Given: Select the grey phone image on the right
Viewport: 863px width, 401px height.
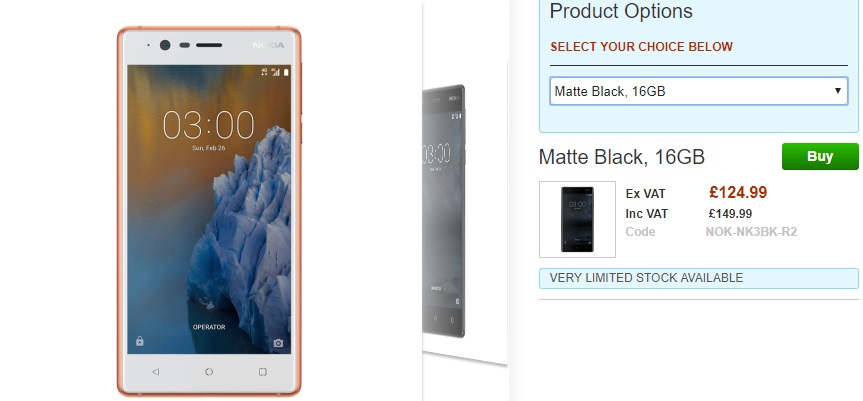Looking at the screenshot, I should 444,211.
